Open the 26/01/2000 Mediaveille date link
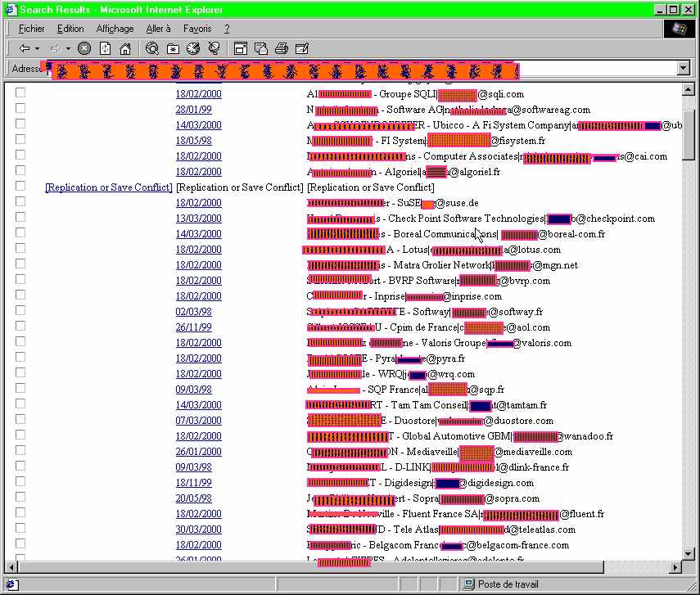 click(x=198, y=452)
